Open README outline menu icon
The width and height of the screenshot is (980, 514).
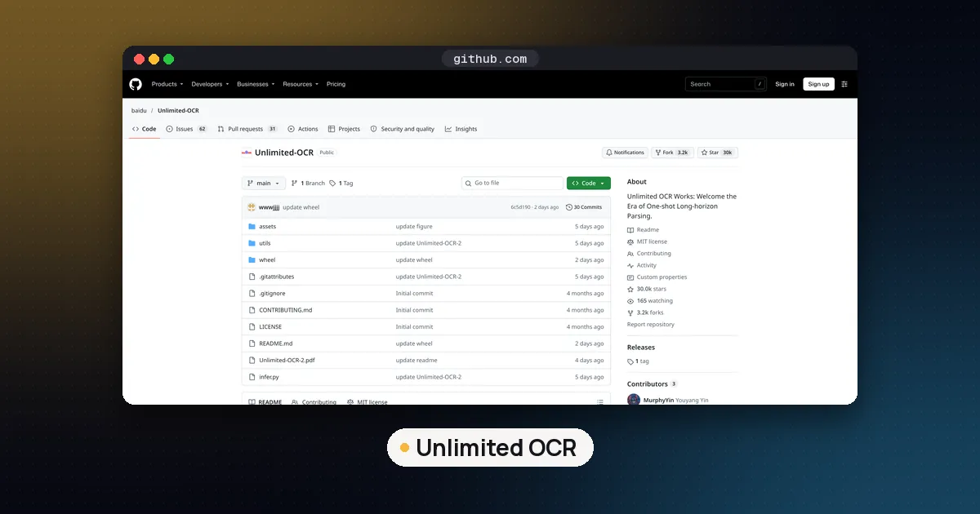click(600, 401)
